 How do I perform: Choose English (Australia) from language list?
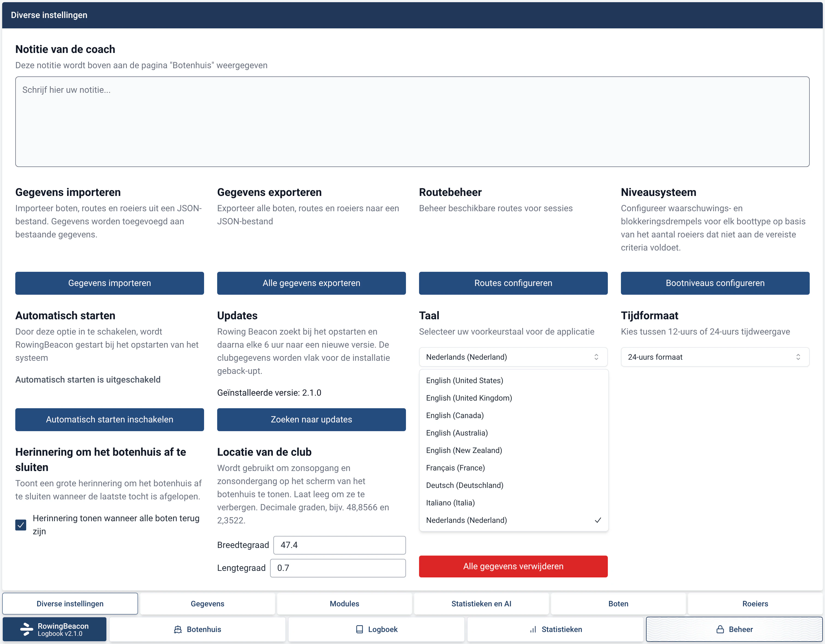513,433
